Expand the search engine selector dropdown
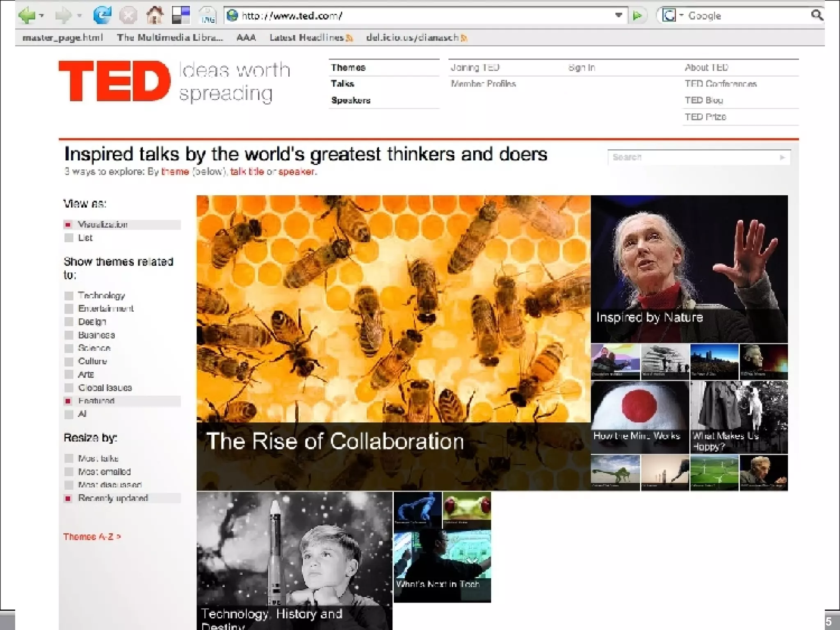 [681, 16]
